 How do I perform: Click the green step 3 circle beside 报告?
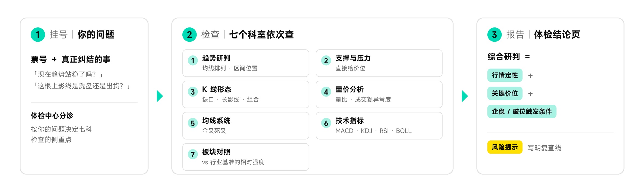pos(495,35)
